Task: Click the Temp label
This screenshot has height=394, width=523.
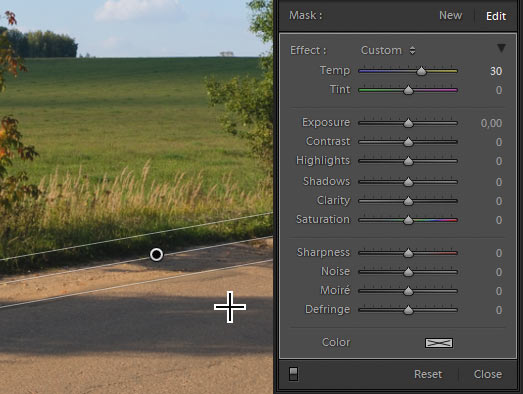Action: click(335, 70)
